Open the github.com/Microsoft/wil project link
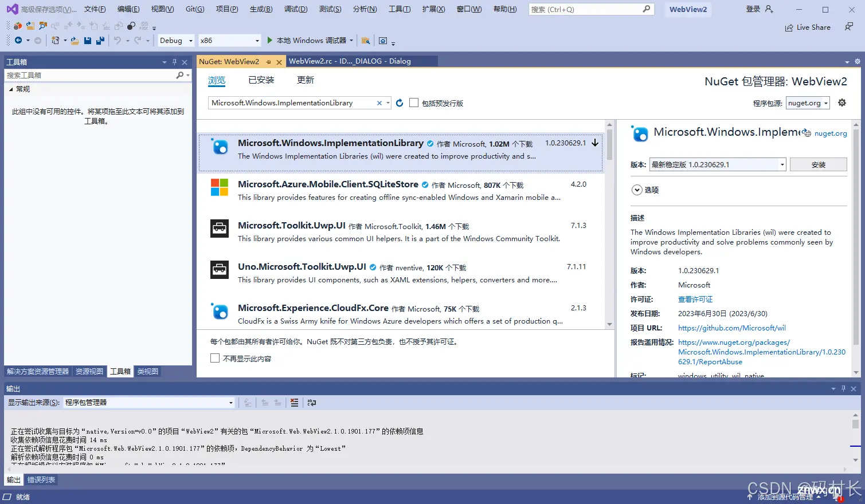Viewport: 865px width, 504px height. (732, 328)
